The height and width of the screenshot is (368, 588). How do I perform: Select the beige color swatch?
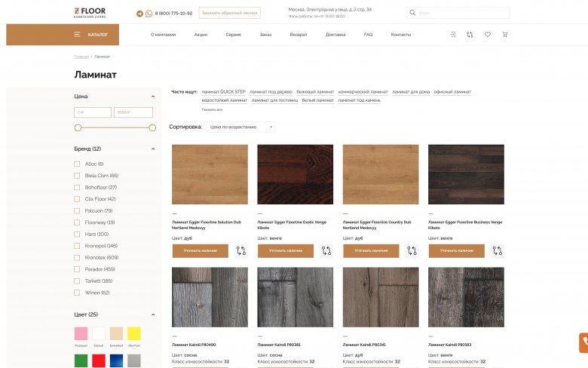click(116, 333)
